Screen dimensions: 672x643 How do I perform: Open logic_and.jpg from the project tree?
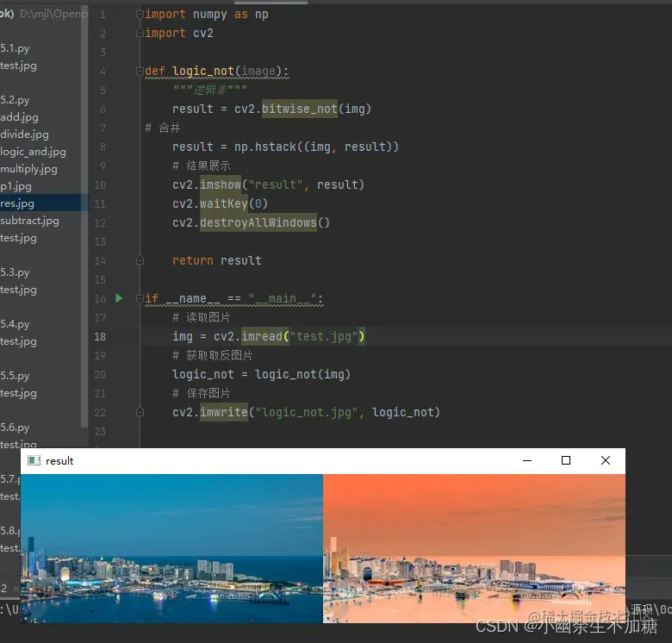pos(33,152)
